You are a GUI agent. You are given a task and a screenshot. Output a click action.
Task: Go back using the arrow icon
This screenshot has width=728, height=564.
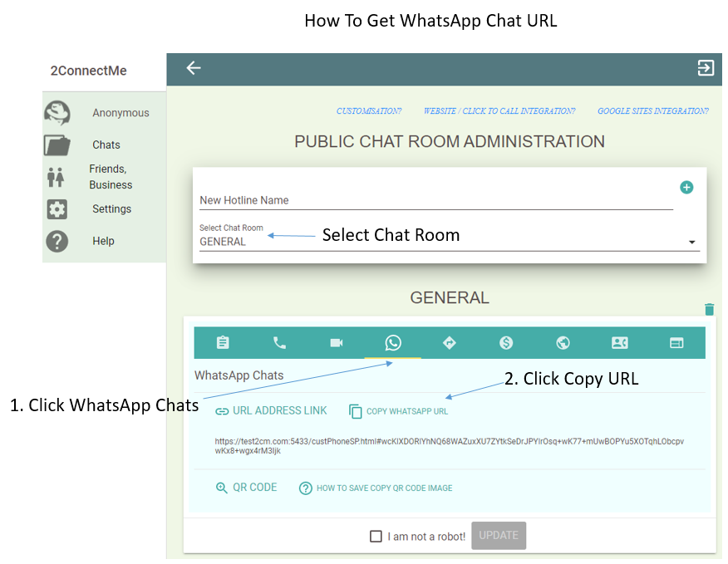[194, 68]
